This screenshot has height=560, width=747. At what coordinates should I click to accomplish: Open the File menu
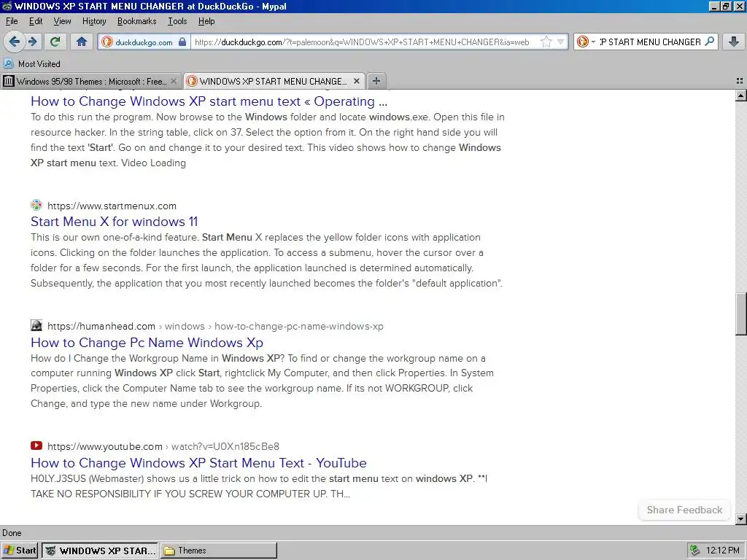[12, 21]
